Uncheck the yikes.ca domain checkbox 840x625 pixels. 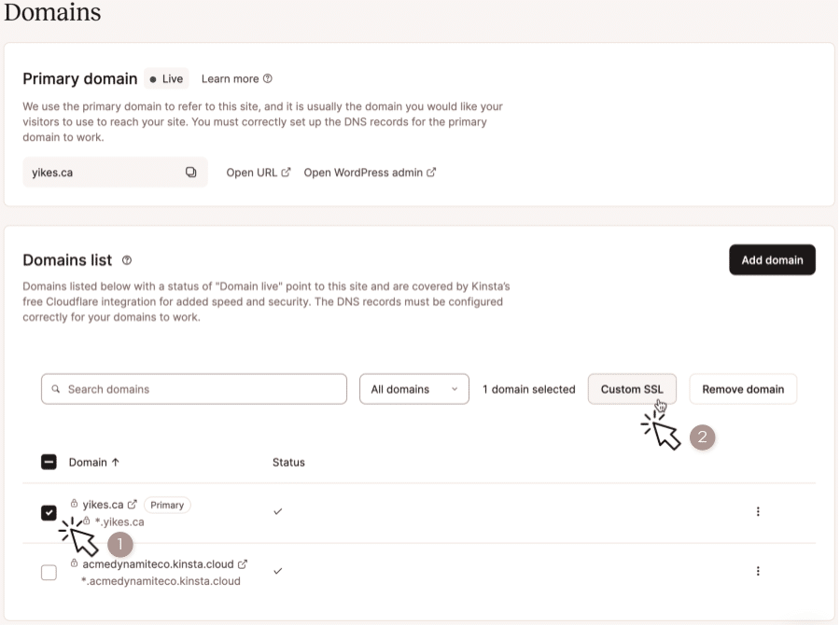click(x=49, y=511)
